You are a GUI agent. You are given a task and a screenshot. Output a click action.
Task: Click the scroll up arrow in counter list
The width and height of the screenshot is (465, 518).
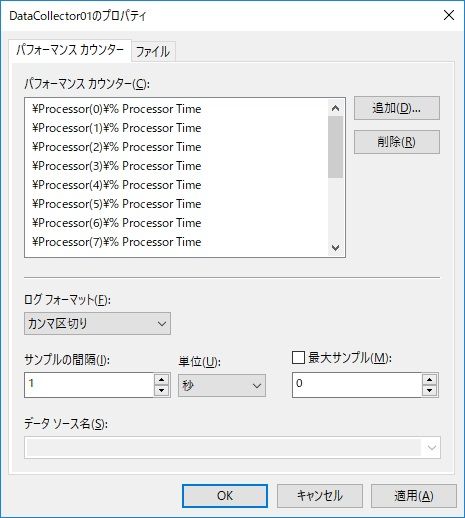coord(335,108)
